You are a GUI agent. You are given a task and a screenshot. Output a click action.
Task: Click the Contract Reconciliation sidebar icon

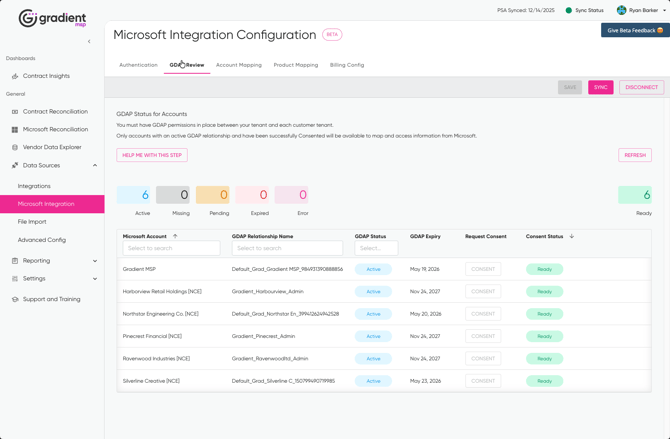15,112
